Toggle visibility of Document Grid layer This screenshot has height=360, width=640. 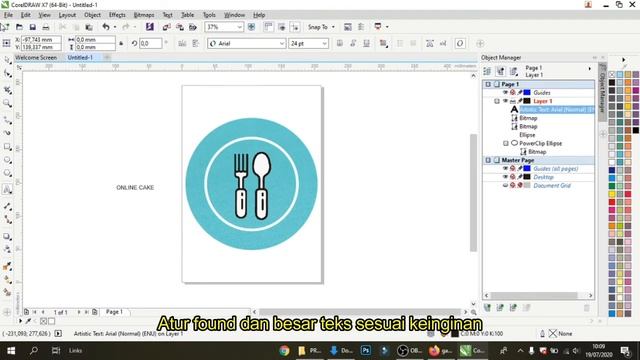pos(505,185)
